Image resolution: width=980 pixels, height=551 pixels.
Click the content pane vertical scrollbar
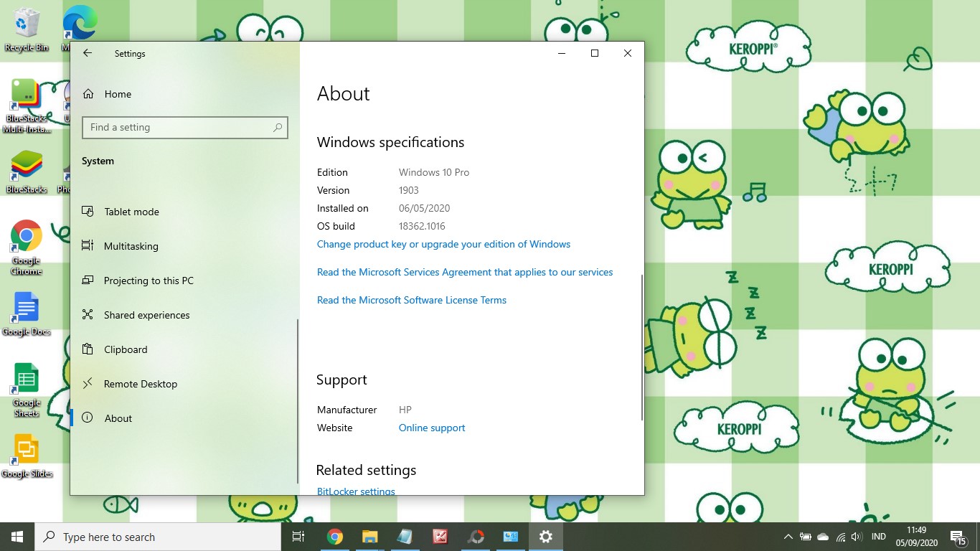click(641, 347)
